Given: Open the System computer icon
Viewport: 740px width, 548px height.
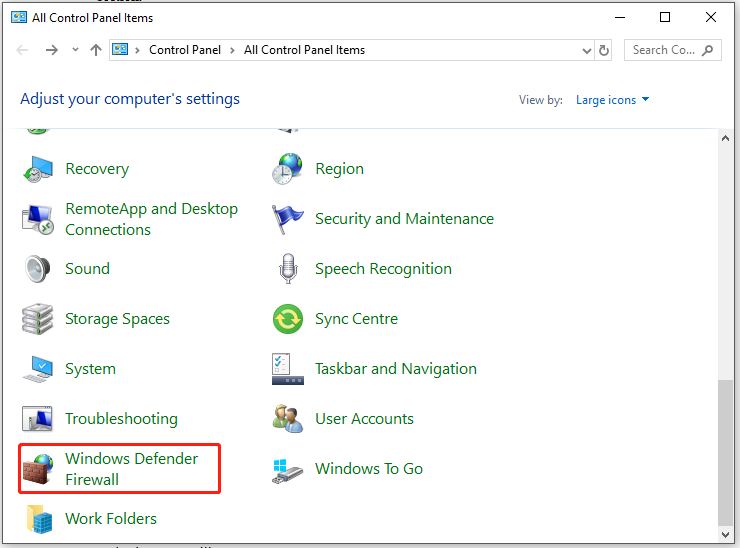Looking at the screenshot, I should click(x=38, y=369).
